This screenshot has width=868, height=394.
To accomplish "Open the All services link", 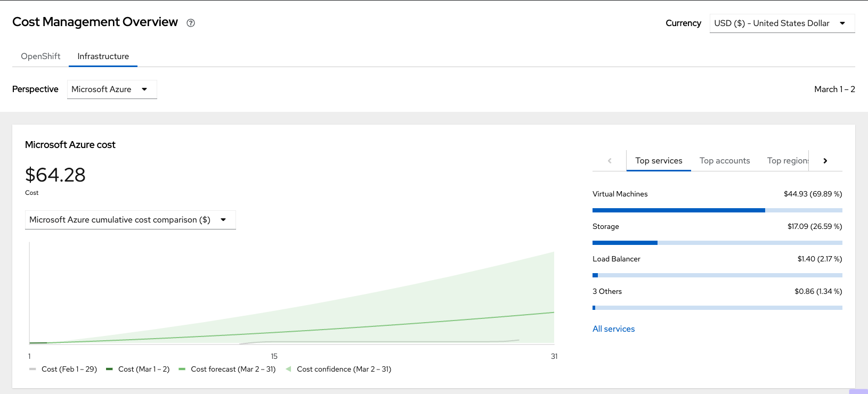I will point(614,329).
